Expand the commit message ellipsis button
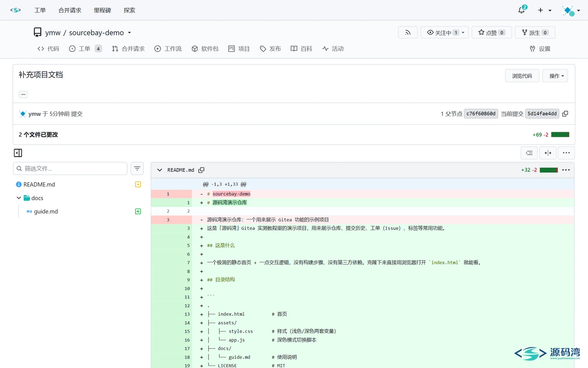588x368 pixels. (x=23, y=94)
